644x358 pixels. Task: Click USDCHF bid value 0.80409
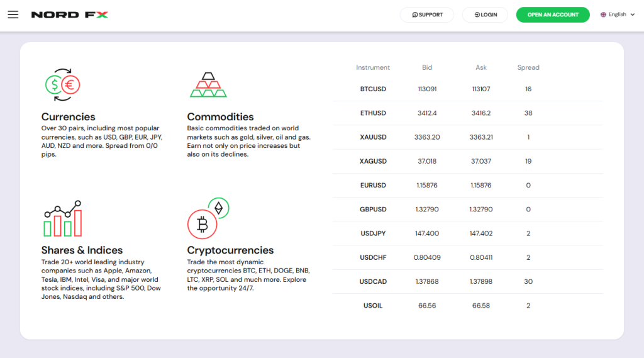427,258
